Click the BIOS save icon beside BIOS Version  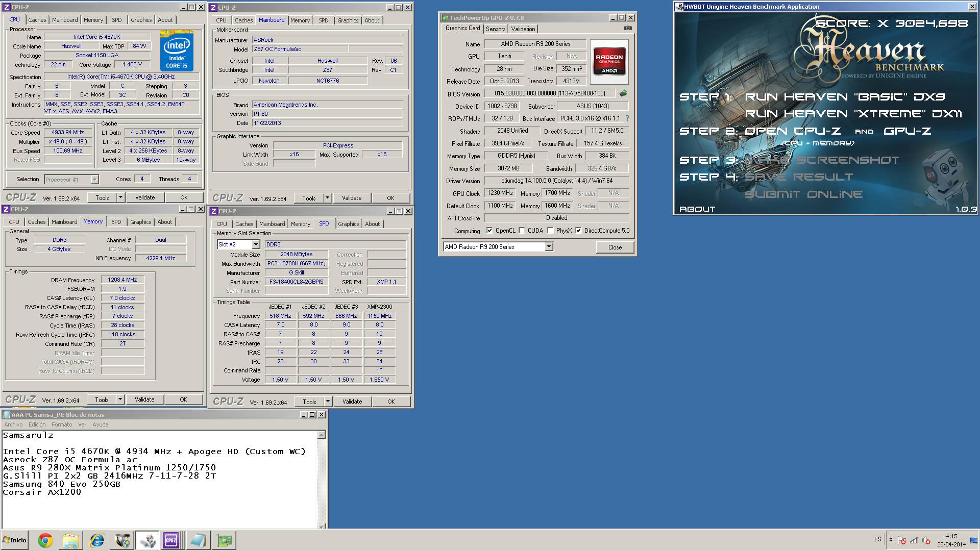coord(623,93)
